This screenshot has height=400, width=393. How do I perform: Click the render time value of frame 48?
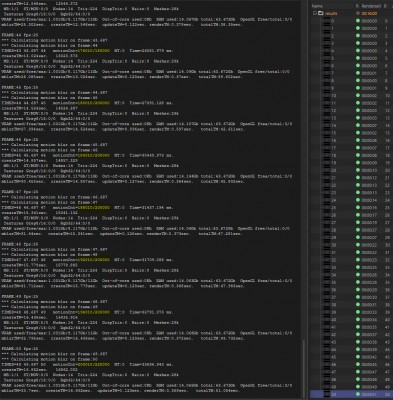pos(369,379)
